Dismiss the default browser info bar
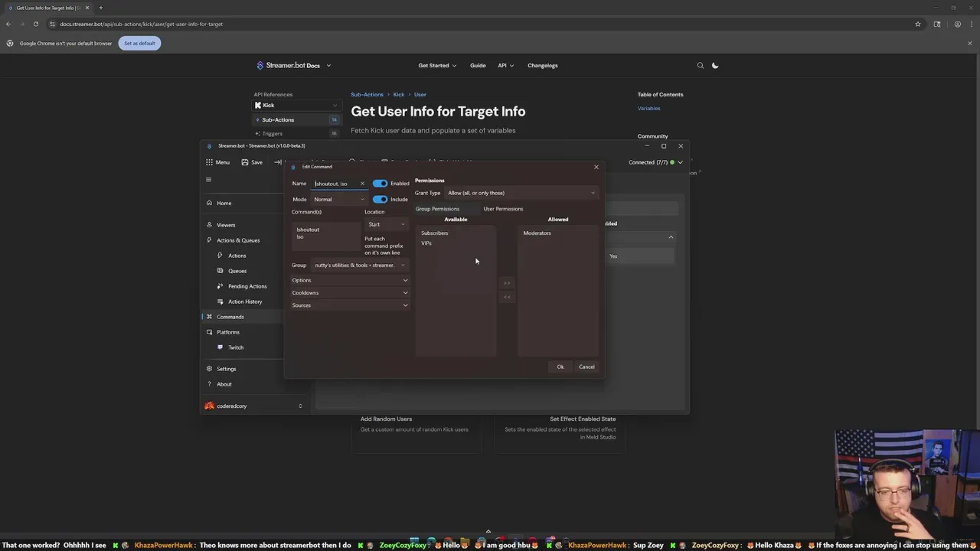The image size is (980, 551). (969, 43)
